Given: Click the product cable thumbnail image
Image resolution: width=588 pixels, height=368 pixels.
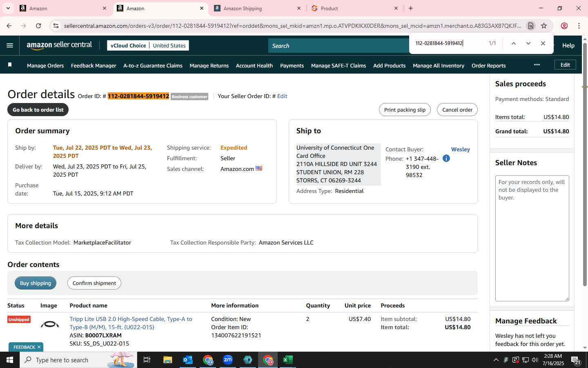Looking at the screenshot, I should click(50, 325).
